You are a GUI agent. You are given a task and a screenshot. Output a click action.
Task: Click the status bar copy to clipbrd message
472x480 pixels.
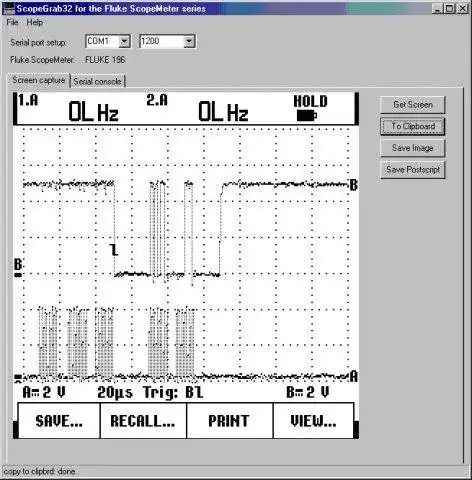pos(39,472)
